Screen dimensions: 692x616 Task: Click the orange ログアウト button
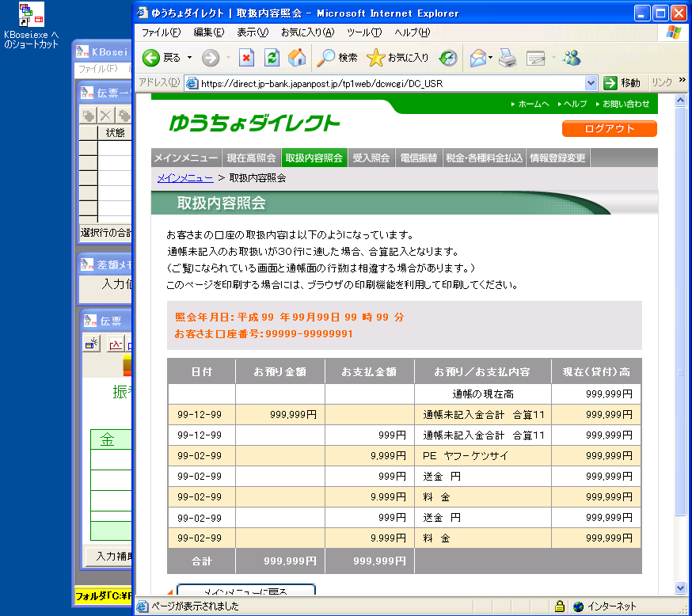[609, 128]
